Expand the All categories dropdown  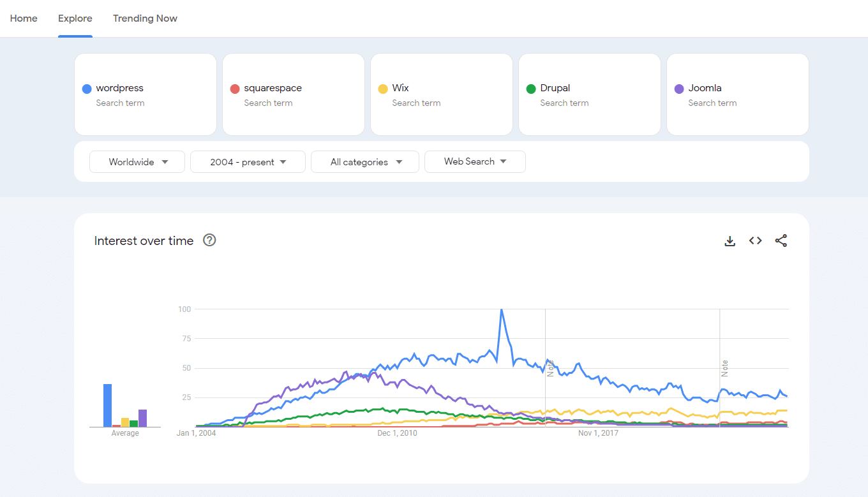(365, 162)
